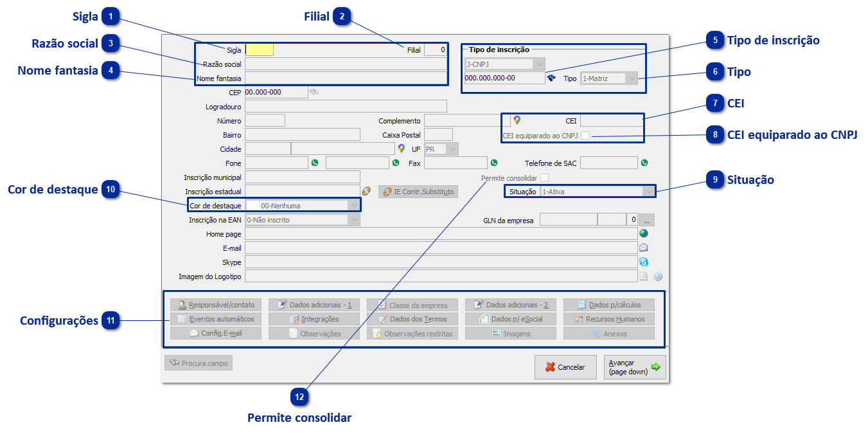The width and height of the screenshot is (868, 436).
Task: Click the help icon beside Imagem do Logotipo
Action: coord(658,277)
